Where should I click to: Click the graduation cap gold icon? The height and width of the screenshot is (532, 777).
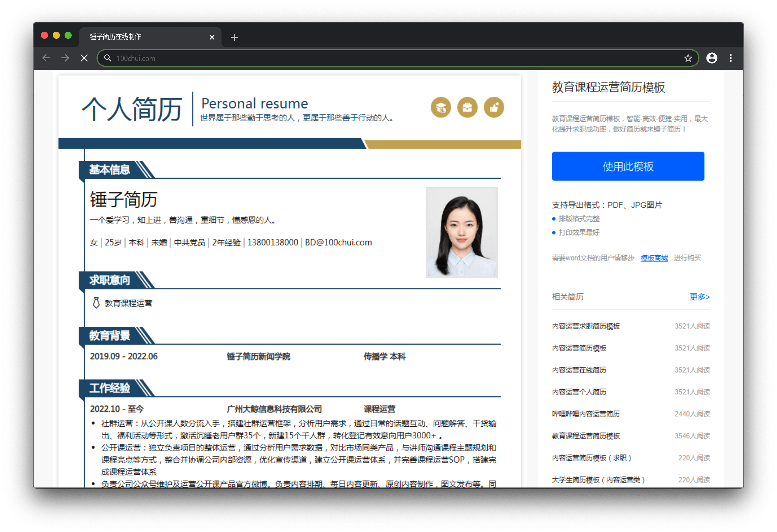pyautogui.click(x=441, y=108)
